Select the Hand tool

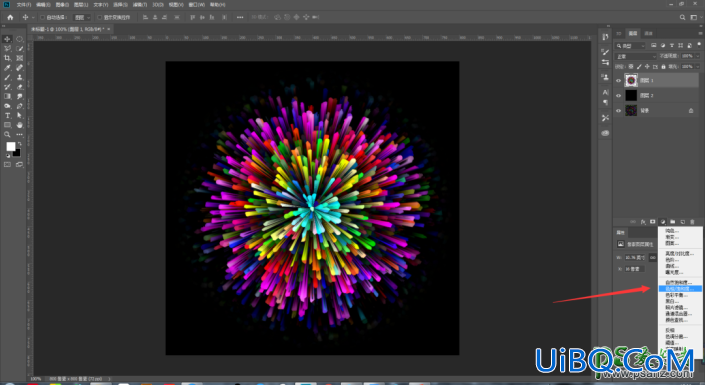pos(19,125)
